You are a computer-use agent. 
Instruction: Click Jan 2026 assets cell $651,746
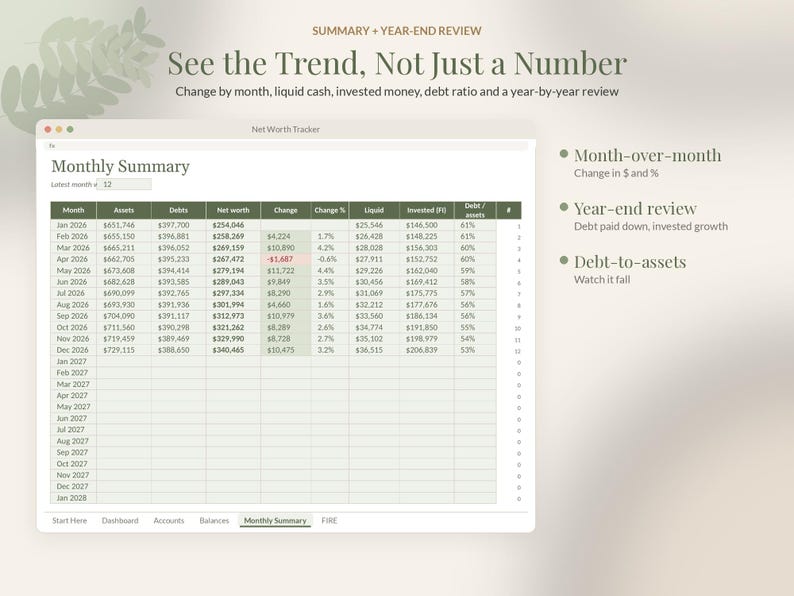click(x=124, y=225)
